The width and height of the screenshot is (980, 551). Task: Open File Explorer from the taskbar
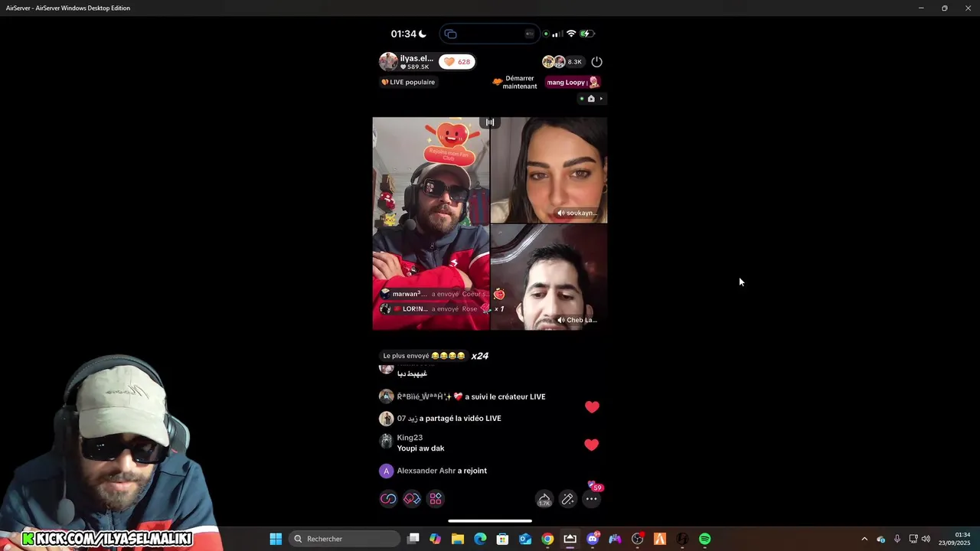[x=458, y=539]
